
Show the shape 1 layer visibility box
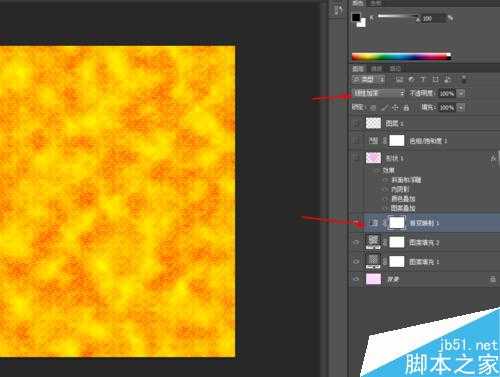356,158
